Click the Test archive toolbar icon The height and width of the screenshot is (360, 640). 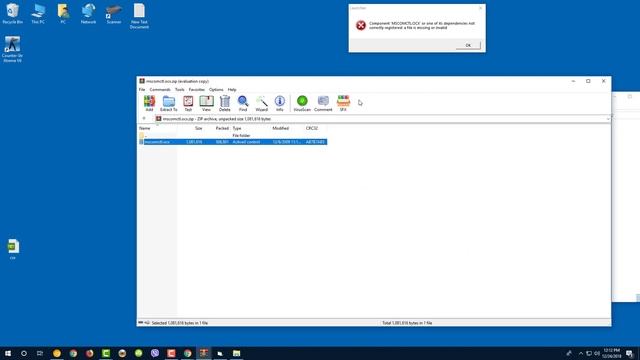pos(188,103)
